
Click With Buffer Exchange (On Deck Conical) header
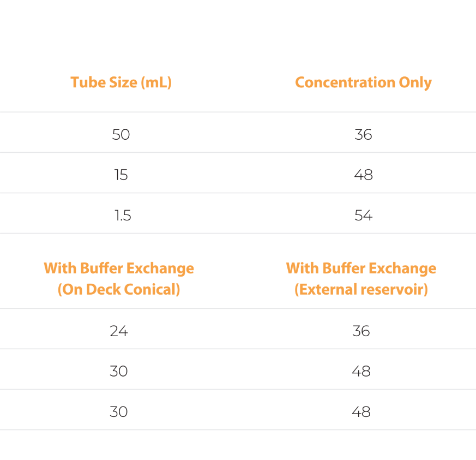pos(119,279)
